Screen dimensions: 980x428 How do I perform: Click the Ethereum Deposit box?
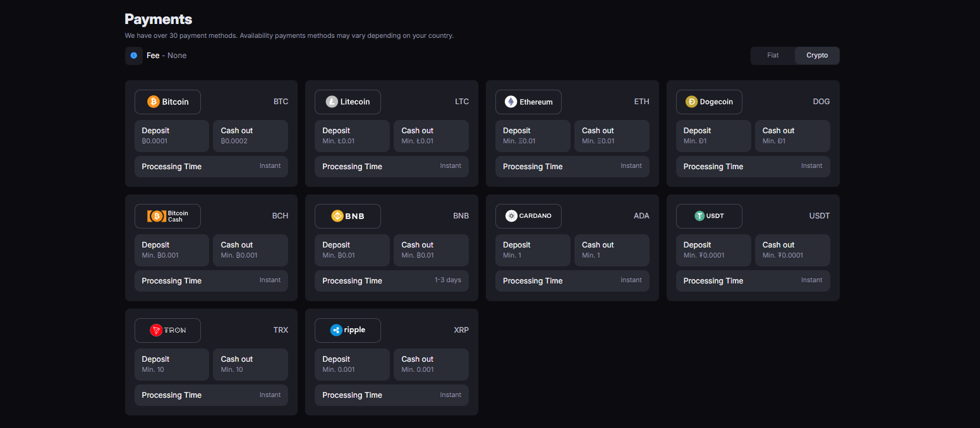coord(533,136)
